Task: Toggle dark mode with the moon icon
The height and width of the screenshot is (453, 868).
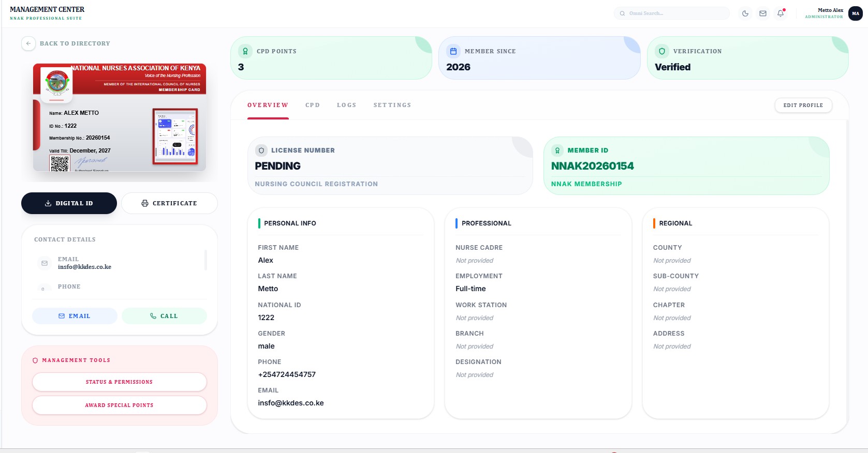Action: (x=745, y=13)
